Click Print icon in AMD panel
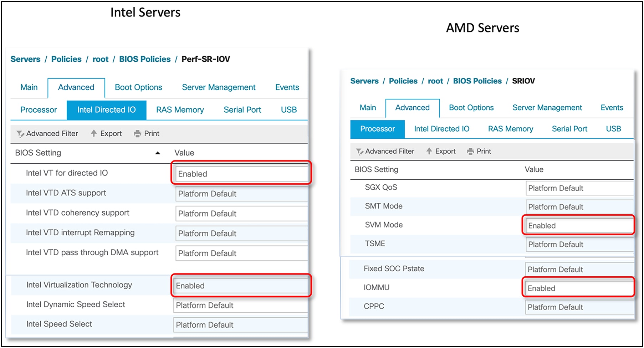The width and height of the screenshot is (644, 348). [x=470, y=152]
